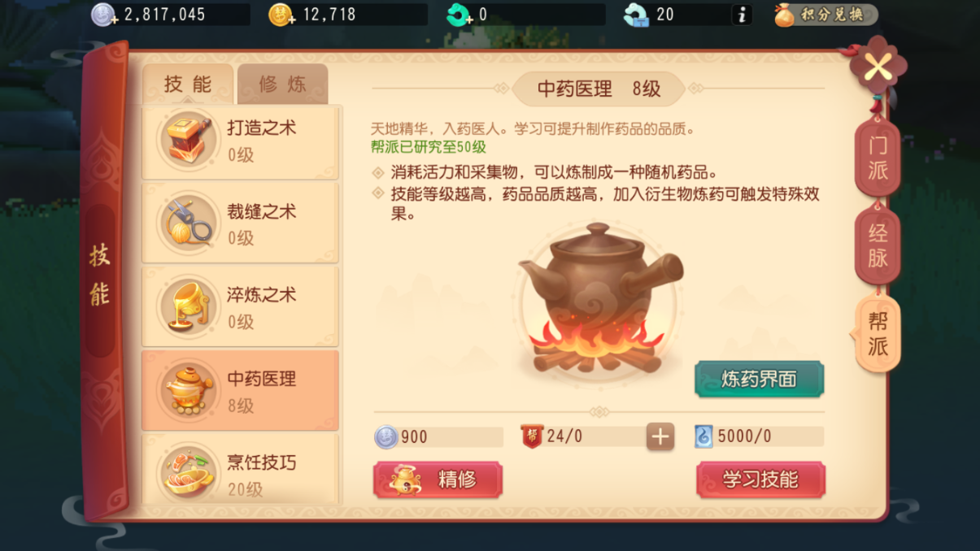Close the skill panel with X flower
The width and height of the screenshot is (980, 551).
click(878, 67)
